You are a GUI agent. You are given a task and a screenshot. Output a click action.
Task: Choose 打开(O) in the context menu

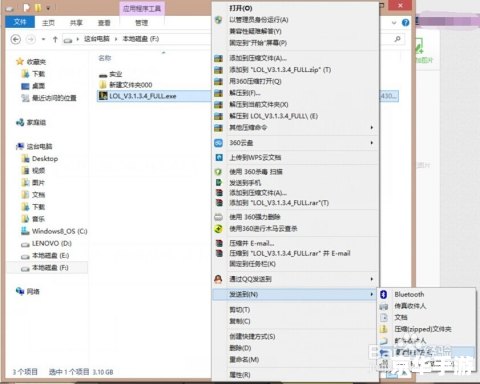[241, 8]
